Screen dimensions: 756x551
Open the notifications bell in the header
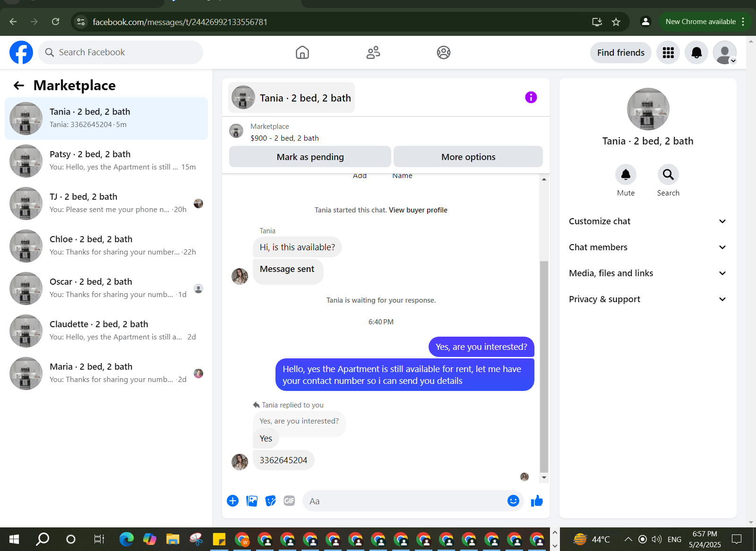click(696, 52)
